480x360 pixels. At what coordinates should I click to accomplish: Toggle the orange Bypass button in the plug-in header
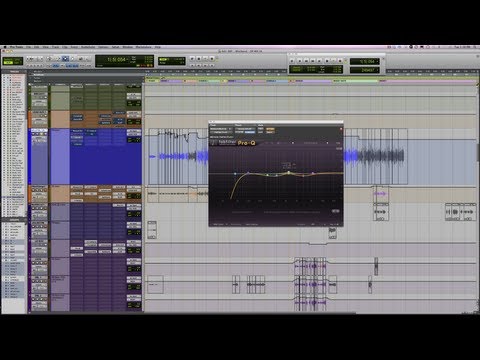click(270, 129)
